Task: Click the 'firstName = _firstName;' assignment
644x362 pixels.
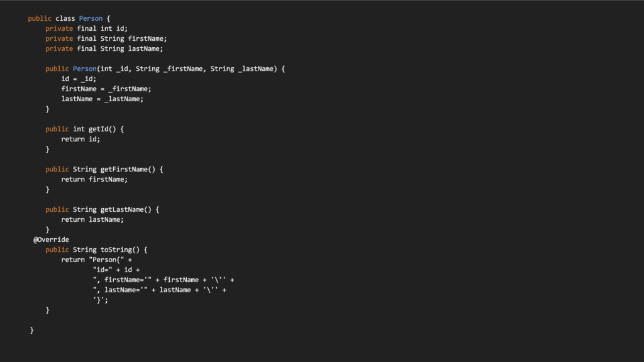Action: tap(106, 89)
